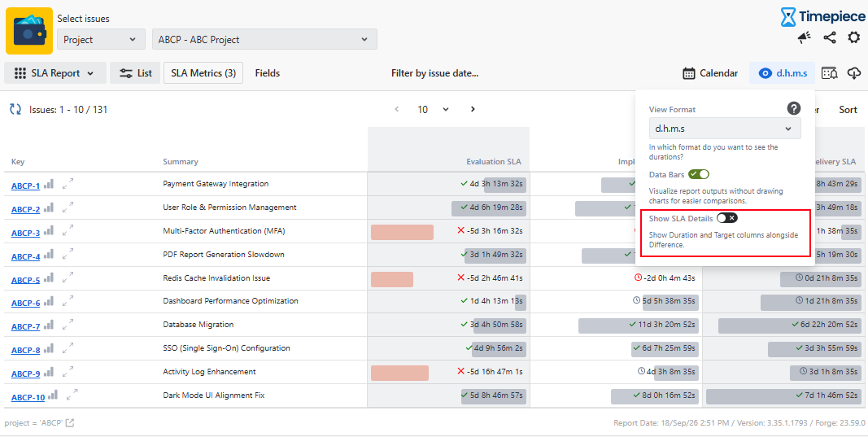This screenshot has width=868, height=437.
Task: Open chart icon for ABCP-8
Action: coord(49,348)
